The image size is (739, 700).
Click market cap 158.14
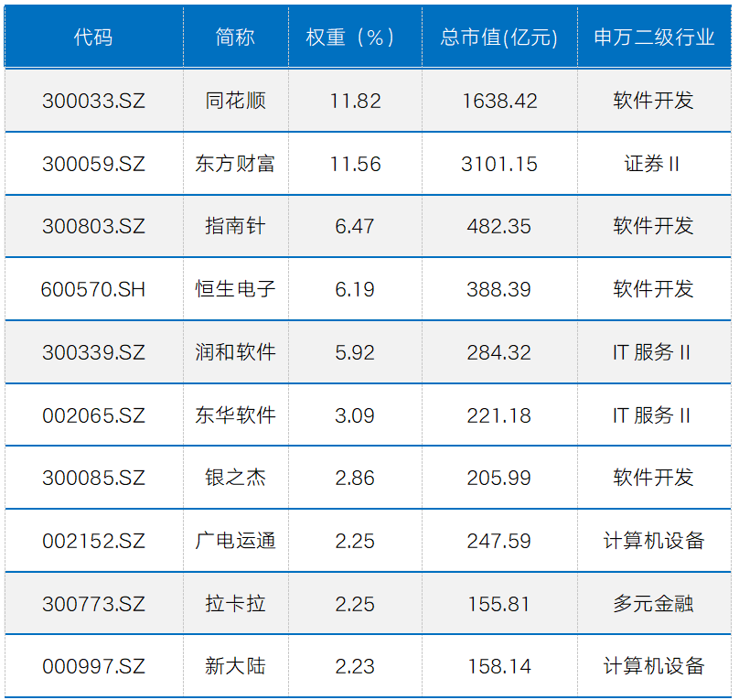coord(499,666)
